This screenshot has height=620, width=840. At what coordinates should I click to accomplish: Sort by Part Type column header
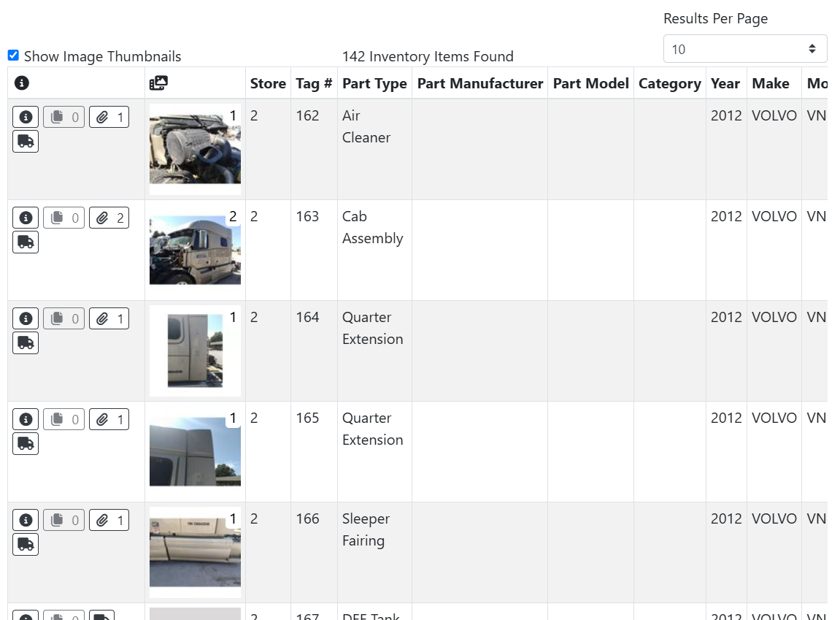coord(374,83)
